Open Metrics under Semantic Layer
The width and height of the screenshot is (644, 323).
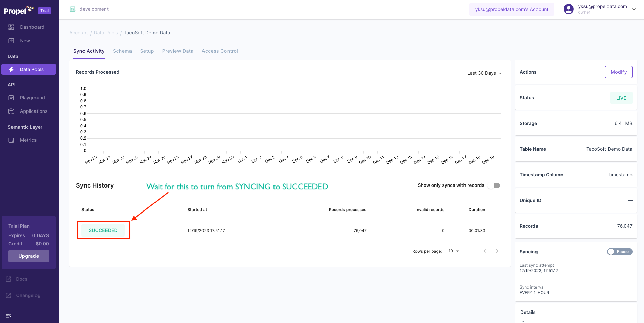pos(28,140)
